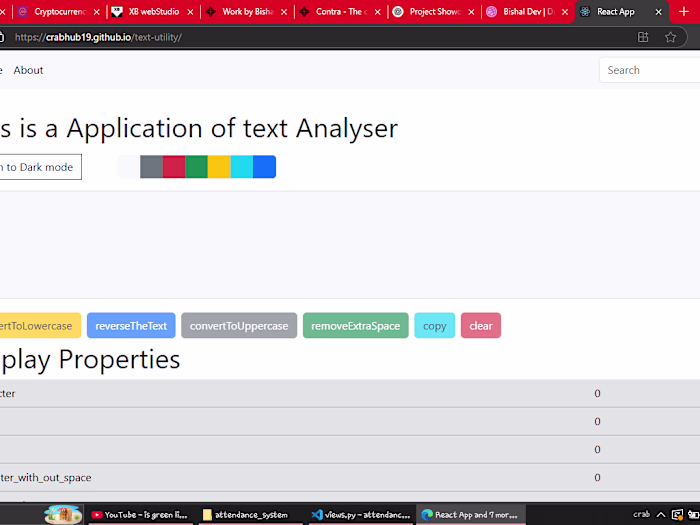Close the XB webStudio tab

point(190,12)
